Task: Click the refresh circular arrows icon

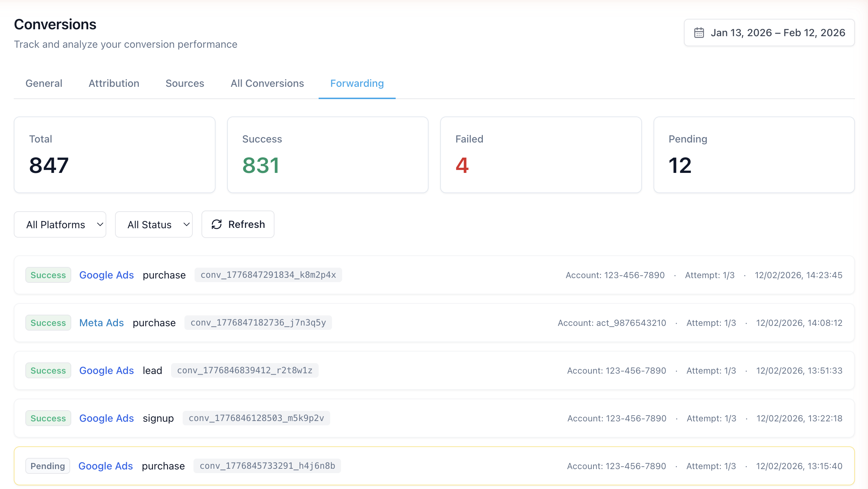Action: pos(216,224)
